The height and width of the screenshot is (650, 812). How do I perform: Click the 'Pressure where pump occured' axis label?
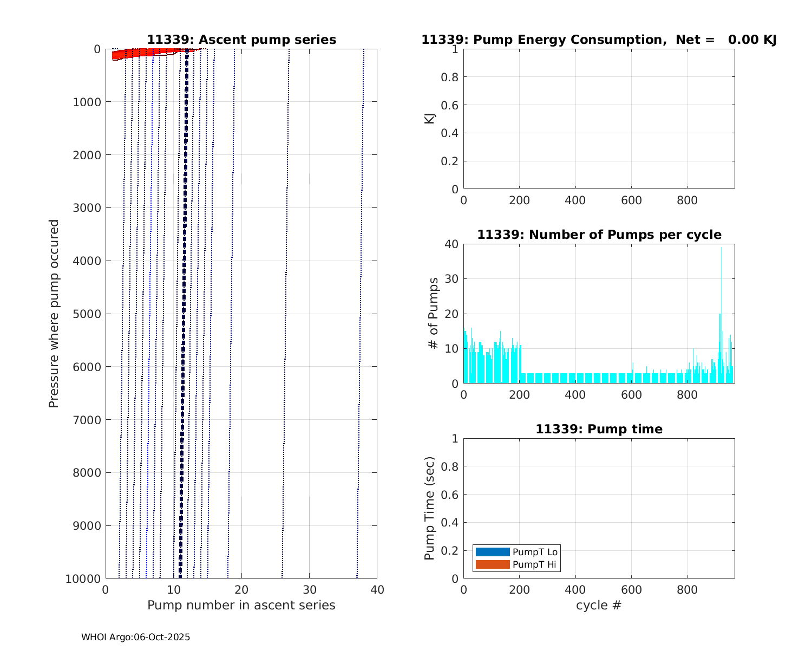[54, 314]
